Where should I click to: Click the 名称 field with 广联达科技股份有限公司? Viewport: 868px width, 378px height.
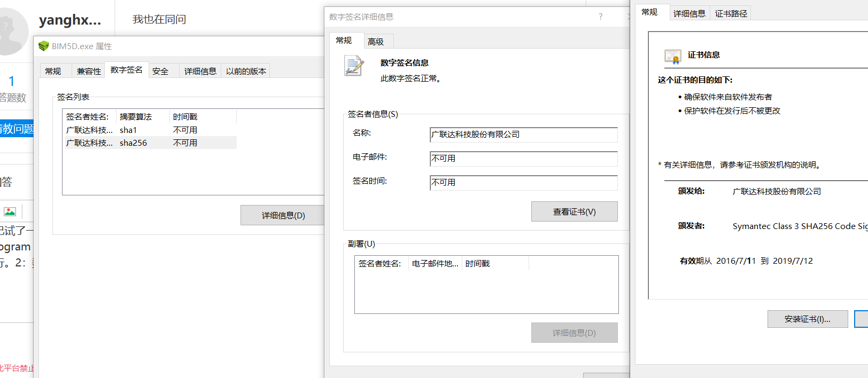click(x=524, y=135)
